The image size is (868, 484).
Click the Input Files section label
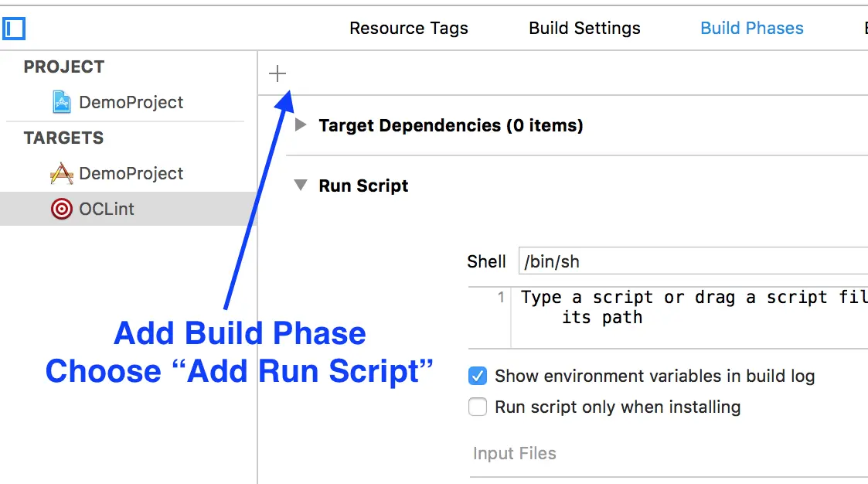click(x=515, y=453)
